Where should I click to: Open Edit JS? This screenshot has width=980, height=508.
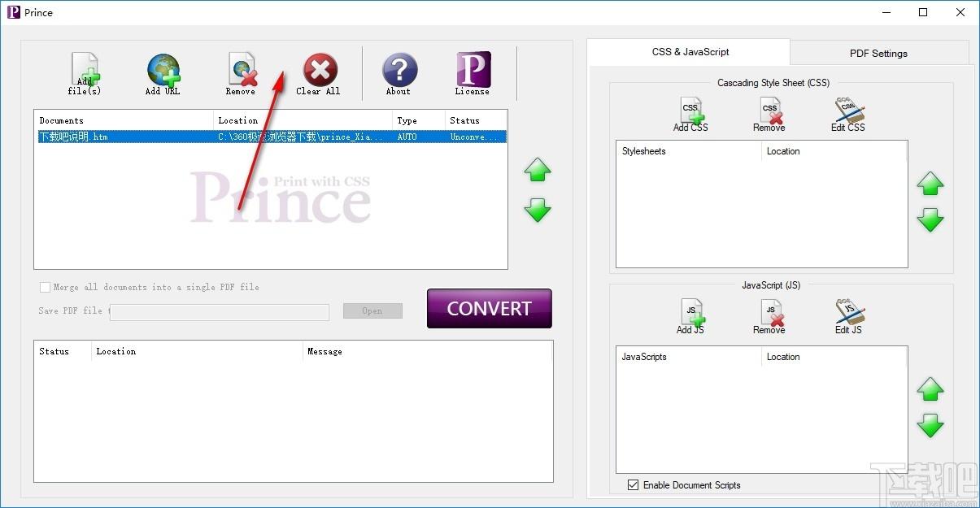[848, 317]
